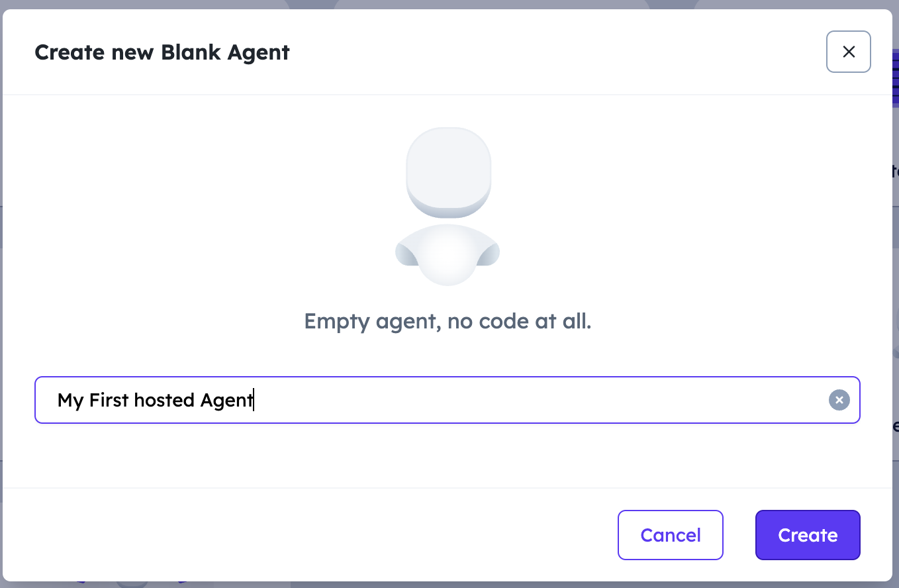Click 'Empty agent, no code at all.' description
The width and height of the screenshot is (899, 588).
point(448,321)
